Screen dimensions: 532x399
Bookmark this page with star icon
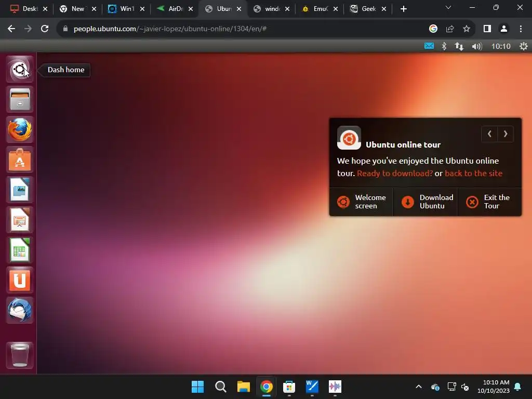click(467, 29)
